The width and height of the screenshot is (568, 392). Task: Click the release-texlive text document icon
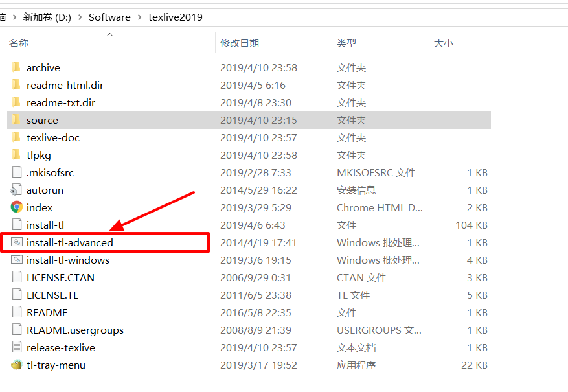(x=17, y=347)
